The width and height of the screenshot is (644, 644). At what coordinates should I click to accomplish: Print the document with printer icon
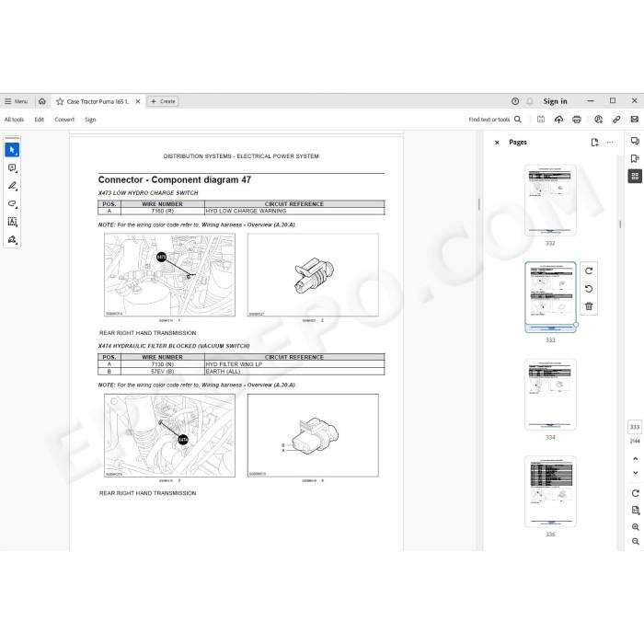point(577,120)
